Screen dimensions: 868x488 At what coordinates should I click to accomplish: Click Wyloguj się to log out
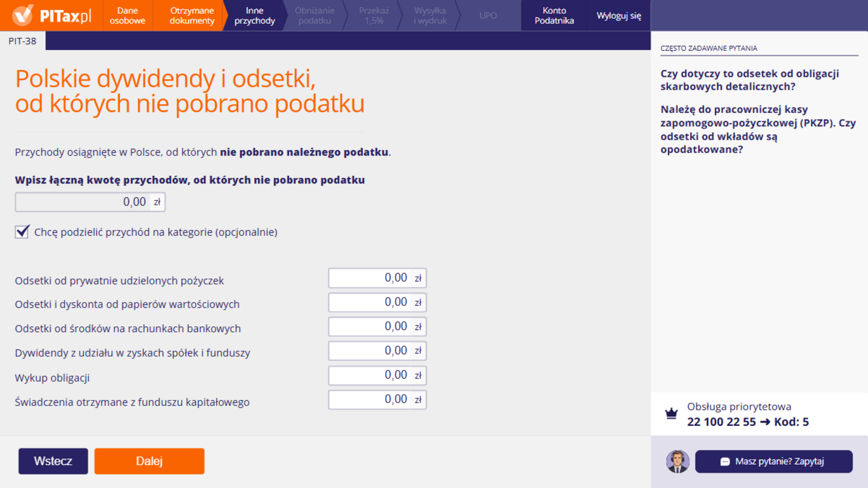(618, 14)
